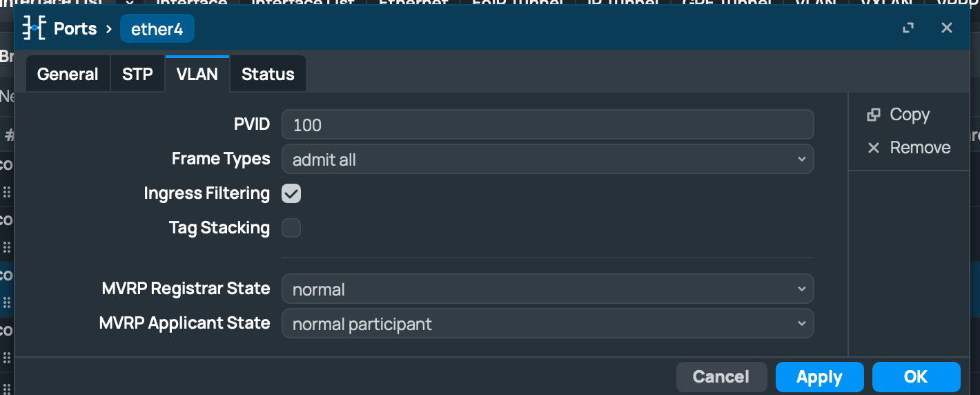Viewport: 980px width, 395px height.
Task: Switch to the General tab
Action: tap(68, 74)
